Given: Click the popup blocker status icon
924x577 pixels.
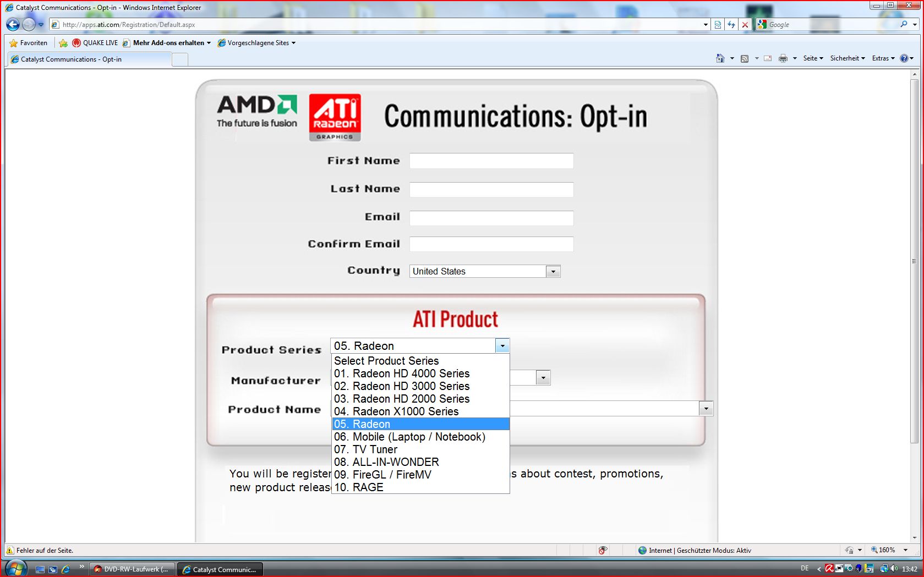Looking at the screenshot, I should (x=603, y=550).
